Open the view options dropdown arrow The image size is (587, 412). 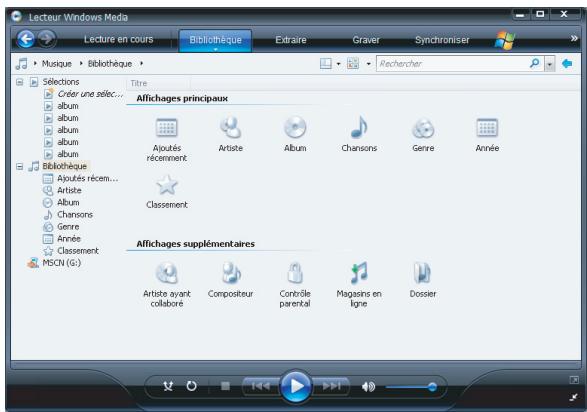368,64
